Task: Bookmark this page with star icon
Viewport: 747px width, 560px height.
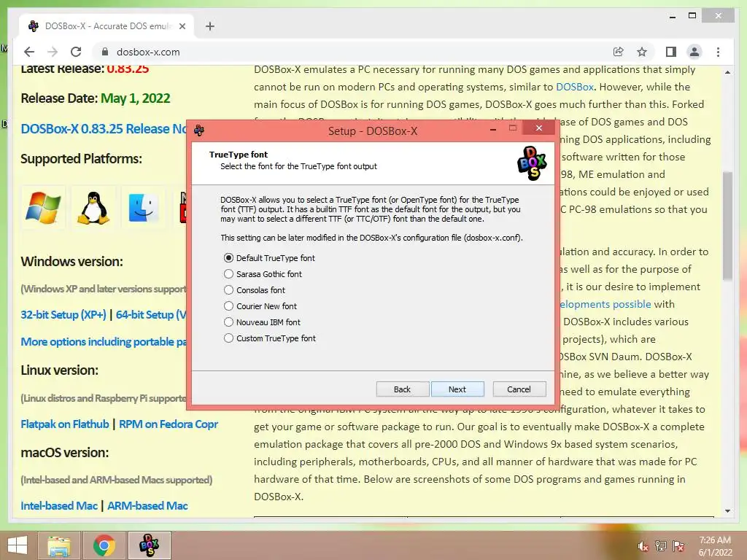Action: 642,52
